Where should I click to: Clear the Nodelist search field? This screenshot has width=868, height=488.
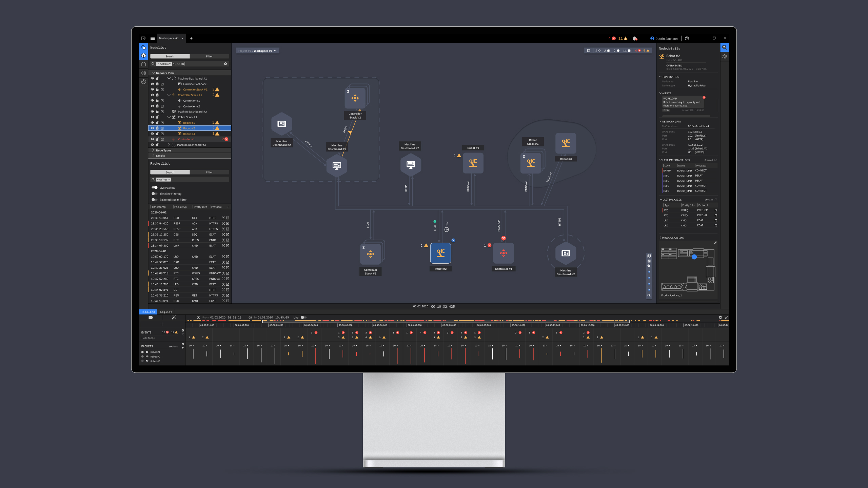pos(225,64)
